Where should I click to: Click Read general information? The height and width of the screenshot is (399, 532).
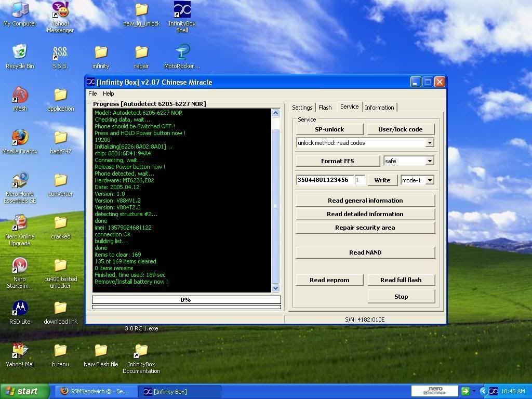[x=365, y=201]
